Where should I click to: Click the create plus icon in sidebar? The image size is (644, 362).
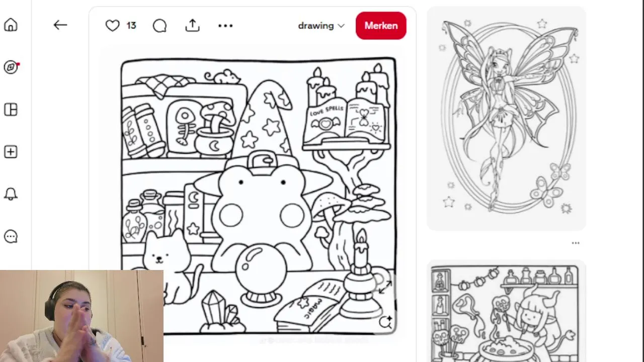(x=11, y=152)
